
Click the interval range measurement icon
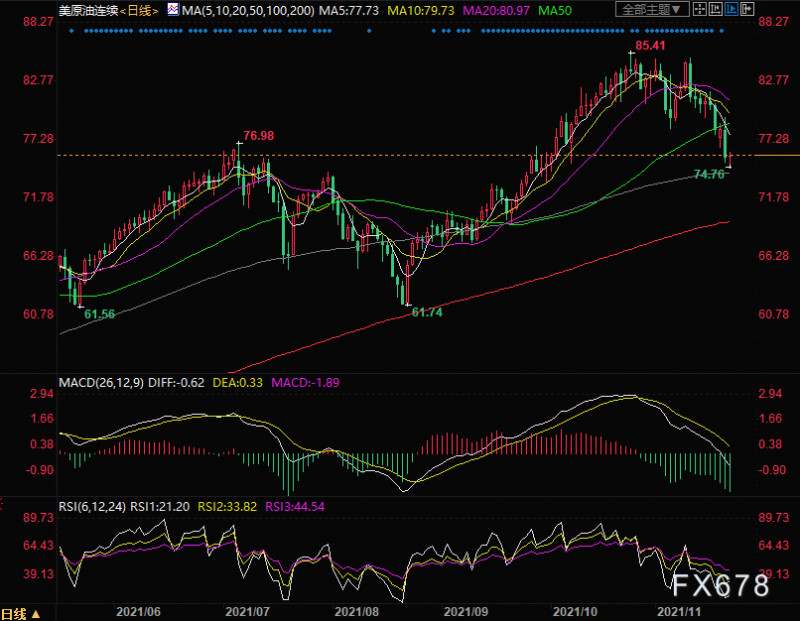[715, 9]
